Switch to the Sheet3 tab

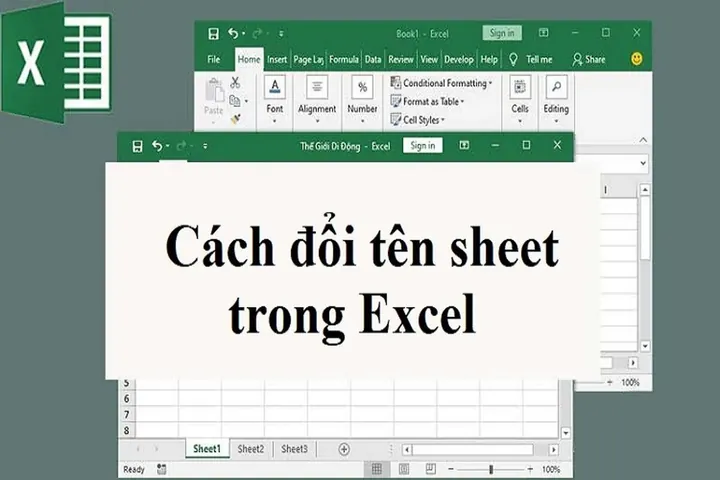coord(294,449)
